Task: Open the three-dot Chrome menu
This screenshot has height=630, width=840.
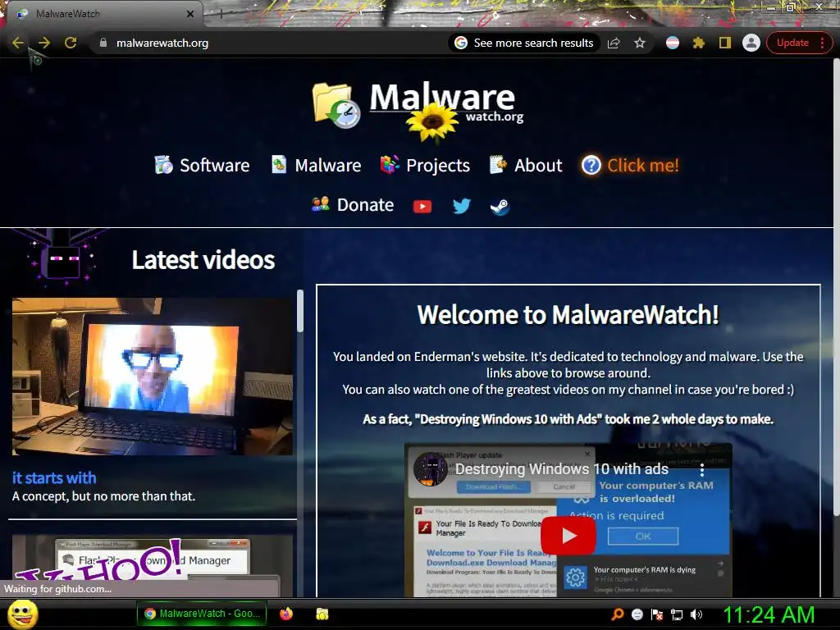Action: pos(822,43)
